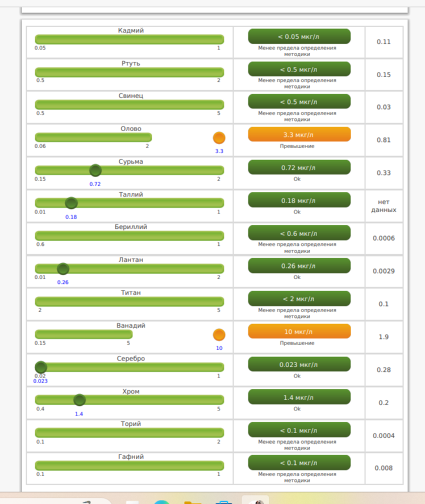Viewport: 425px width, 504px height.
Task: Click the Титан < 2 мкг/л badge
Action: point(299,299)
